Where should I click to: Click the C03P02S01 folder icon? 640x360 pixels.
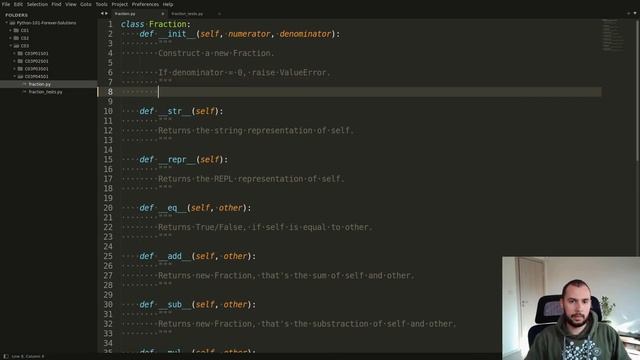(x=20, y=61)
